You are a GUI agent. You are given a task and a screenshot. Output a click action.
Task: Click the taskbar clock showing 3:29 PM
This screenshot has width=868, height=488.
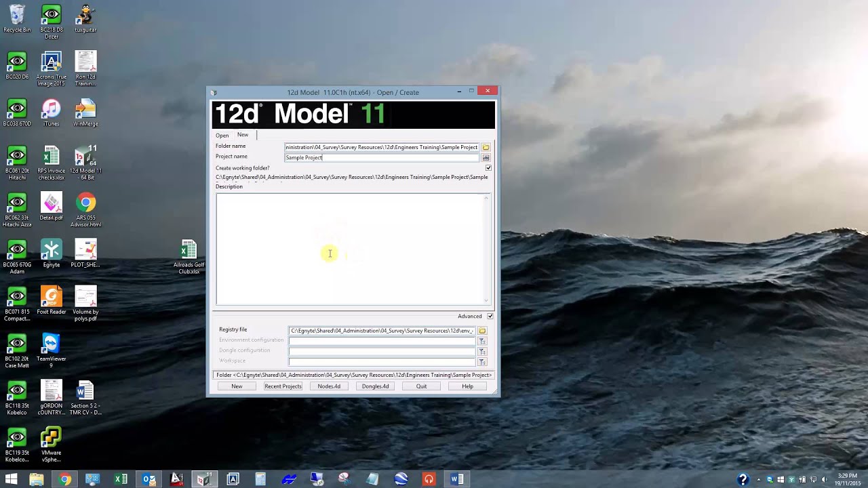(x=848, y=479)
